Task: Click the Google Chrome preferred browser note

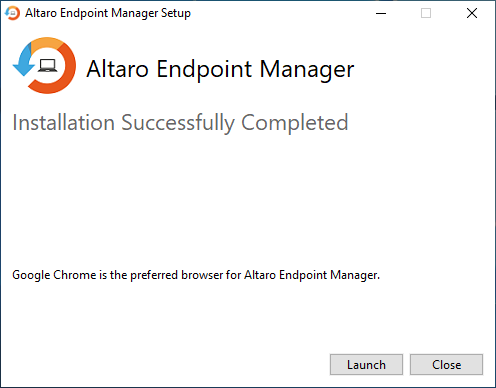Action: (196, 275)
